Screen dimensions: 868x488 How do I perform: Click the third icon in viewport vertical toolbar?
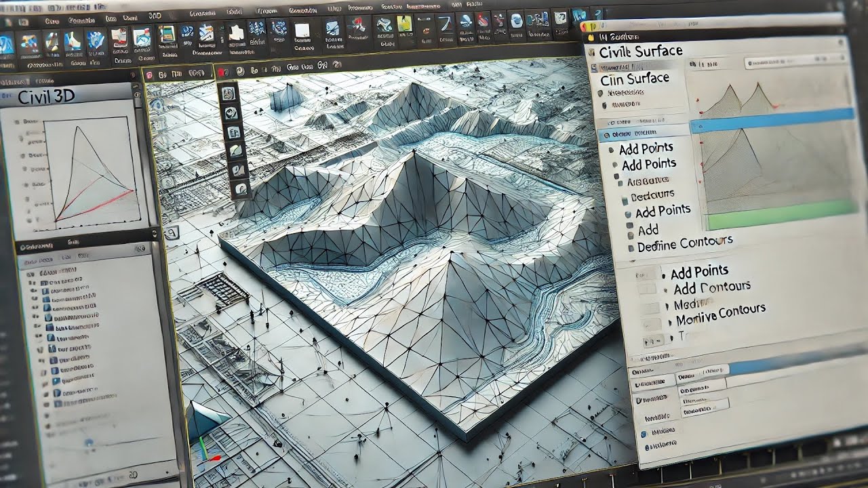coord(233,132)
